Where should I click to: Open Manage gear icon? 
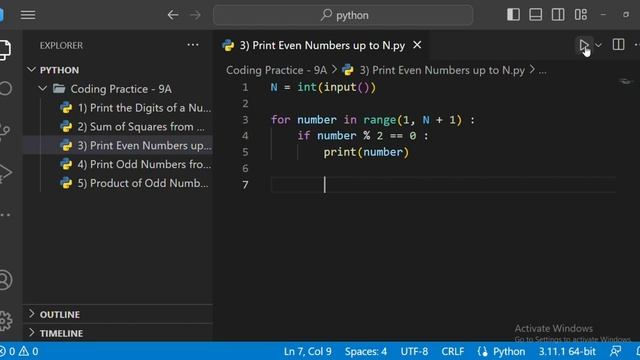pyautogui.click(x=6, y=321)
